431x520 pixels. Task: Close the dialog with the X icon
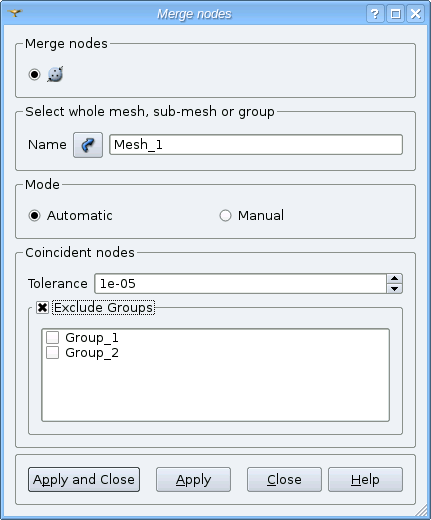(416, 14)
